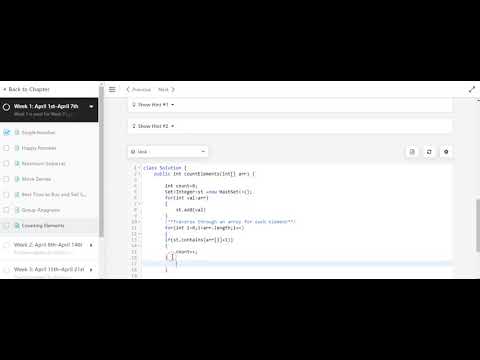This screenshot has height=360, width=480.
Task: Click the Maximum Subarray problem icon
Action: (17, 163)
